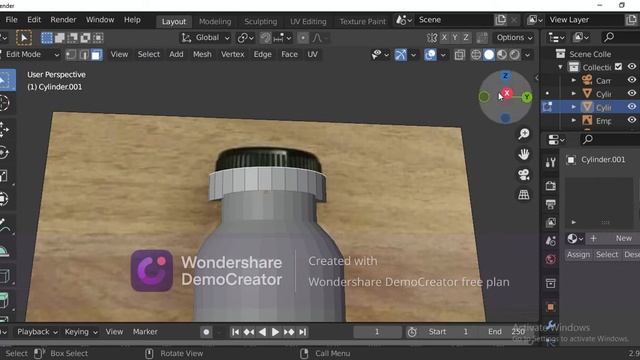Toggle perspective/orthographic grid icon
The width and height of the screenshot is (640, 360).
coord(524,195)
